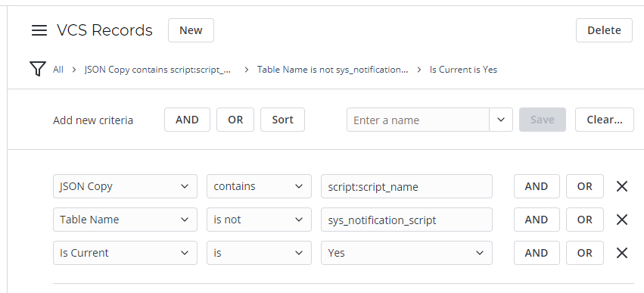Image resolution: width=644 pixels, height=293 pixels.
Task: Expand the saved filter name dropdown arrow
Action: click(x=501, y=120)
